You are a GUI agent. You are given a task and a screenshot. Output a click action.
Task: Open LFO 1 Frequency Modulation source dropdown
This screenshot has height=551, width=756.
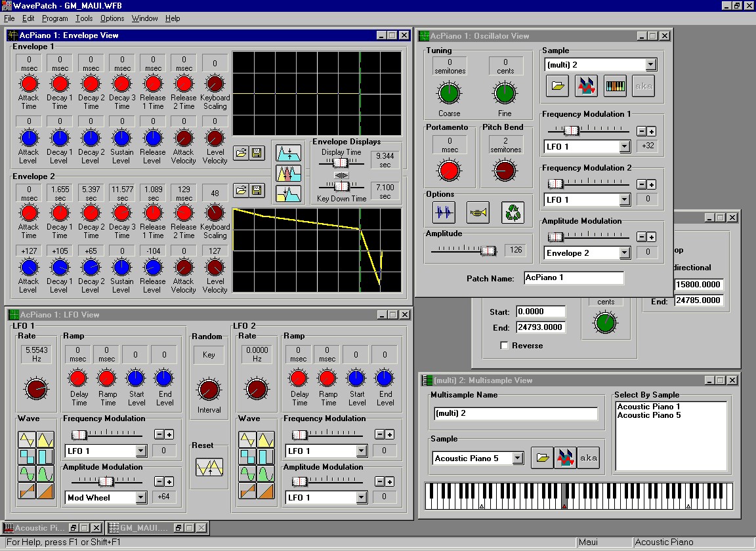tap(141, 451)
